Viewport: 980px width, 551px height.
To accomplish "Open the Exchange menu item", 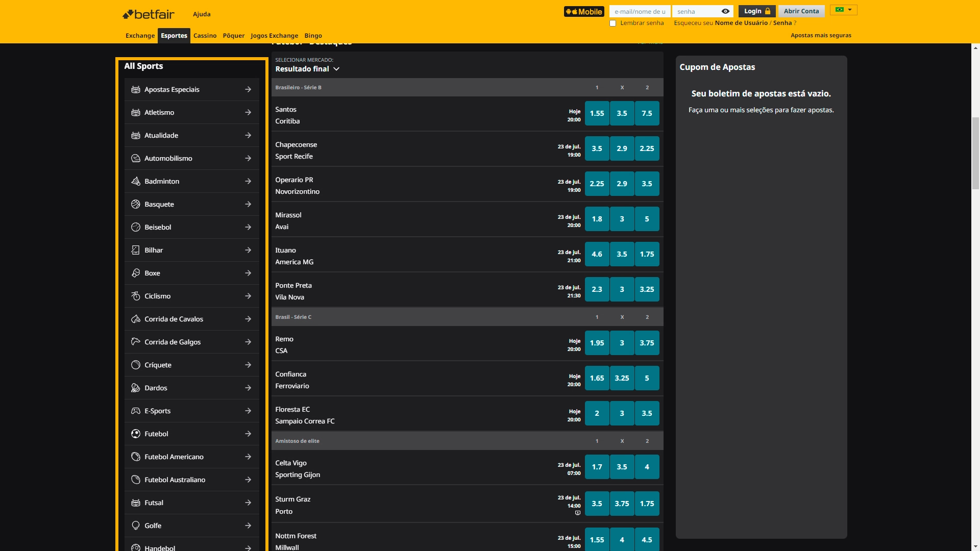I will [x=140, y=35].
